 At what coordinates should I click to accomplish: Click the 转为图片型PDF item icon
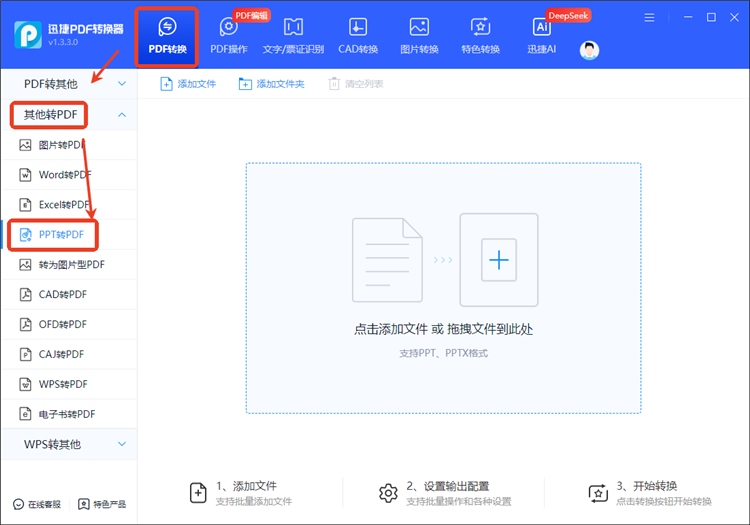click(25, 264)
